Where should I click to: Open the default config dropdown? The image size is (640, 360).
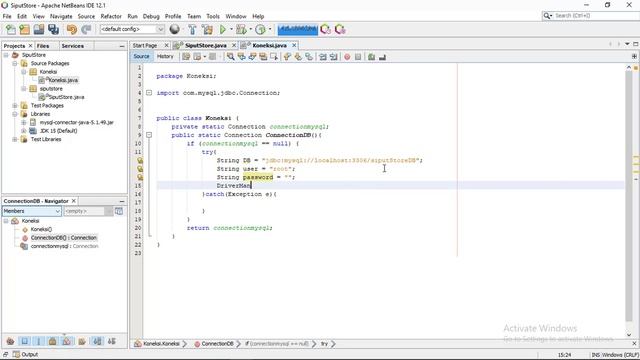tap(132, 29)
